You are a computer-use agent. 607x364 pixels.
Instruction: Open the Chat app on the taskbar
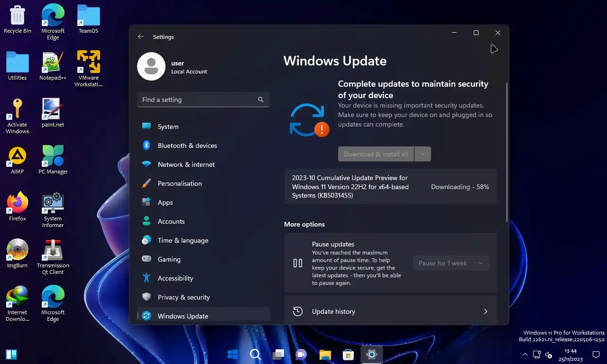(301, 354)
